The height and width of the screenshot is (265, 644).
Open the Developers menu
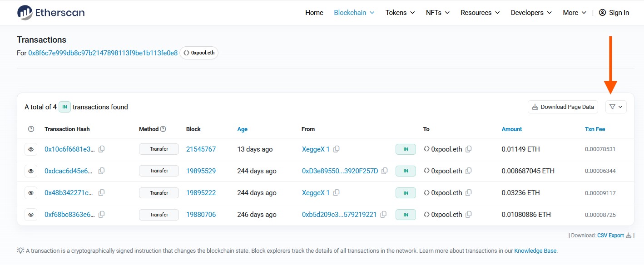[531, 13]
